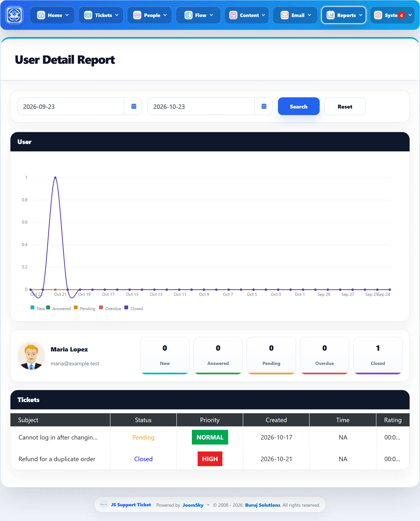This screenshot has height=521, width=420.
Task: Click the NORMAL priority badge
Action: pos(210,437)
